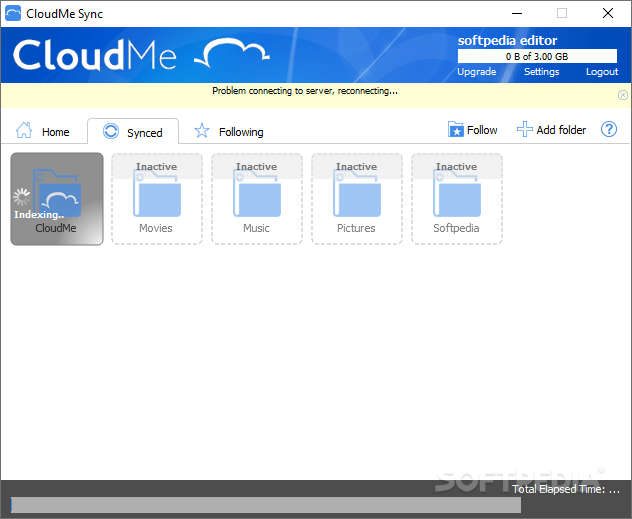The image size is (632, 519).
Task: Select the inactive Music folder
Action: click(257, 199)
